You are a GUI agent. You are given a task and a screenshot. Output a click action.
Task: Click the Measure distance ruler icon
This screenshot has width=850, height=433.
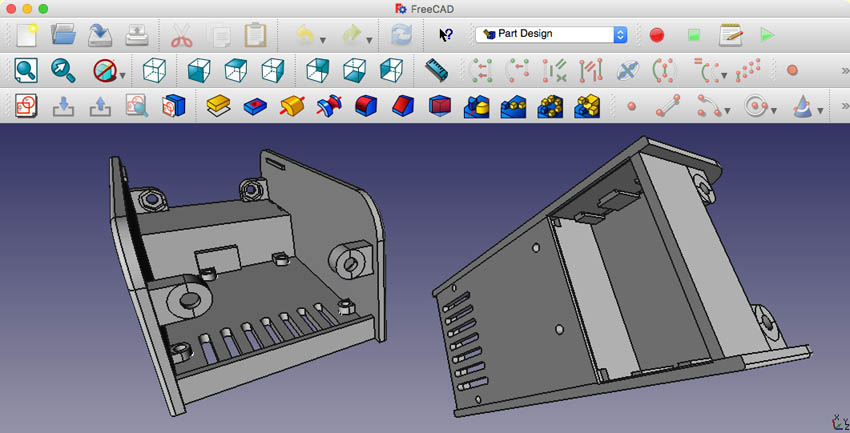434,71
